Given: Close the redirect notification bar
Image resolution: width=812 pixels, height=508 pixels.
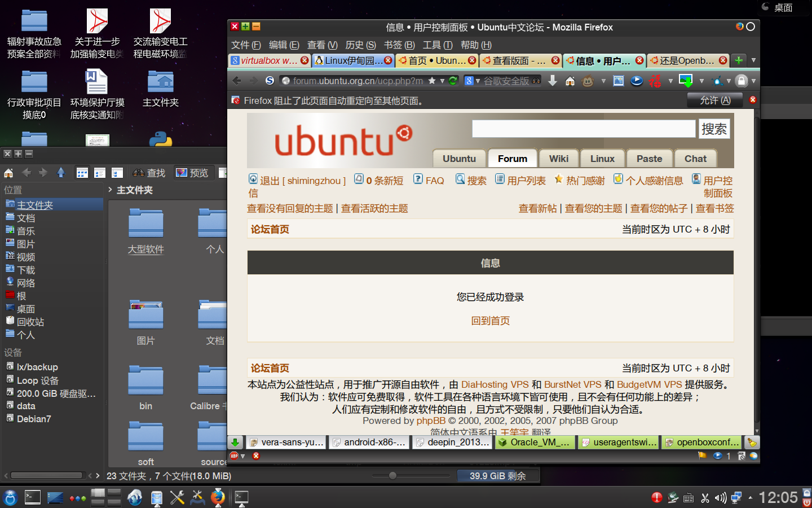Looking at the screenshot, I should (753, 100).
